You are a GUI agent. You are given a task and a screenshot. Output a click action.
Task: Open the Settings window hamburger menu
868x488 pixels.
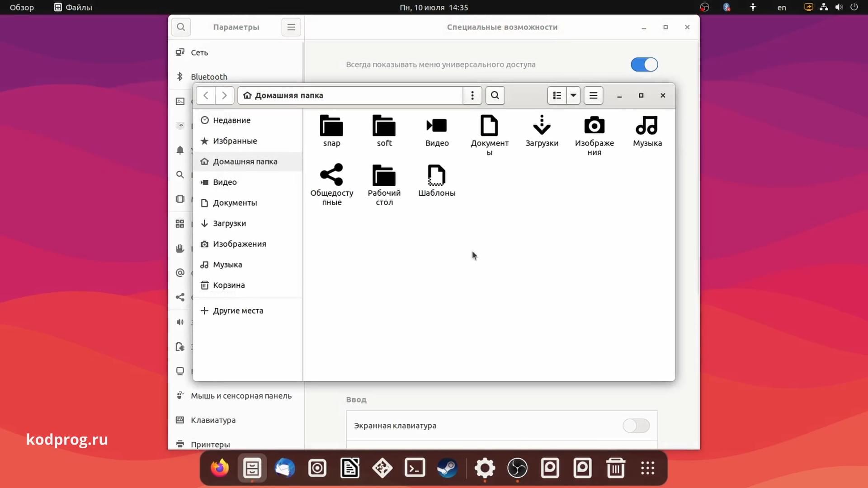click(x=291, y=27)
